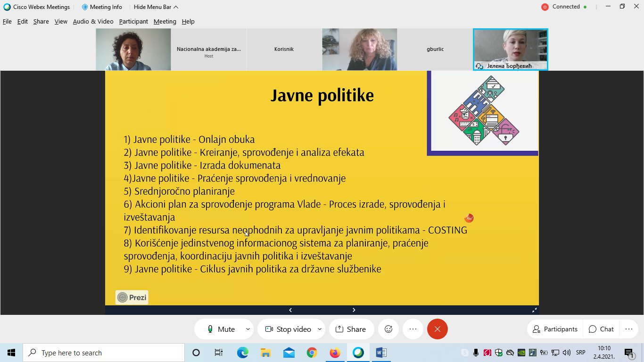
Task: Open the Chat panel
Action: [x=601, y=329]
